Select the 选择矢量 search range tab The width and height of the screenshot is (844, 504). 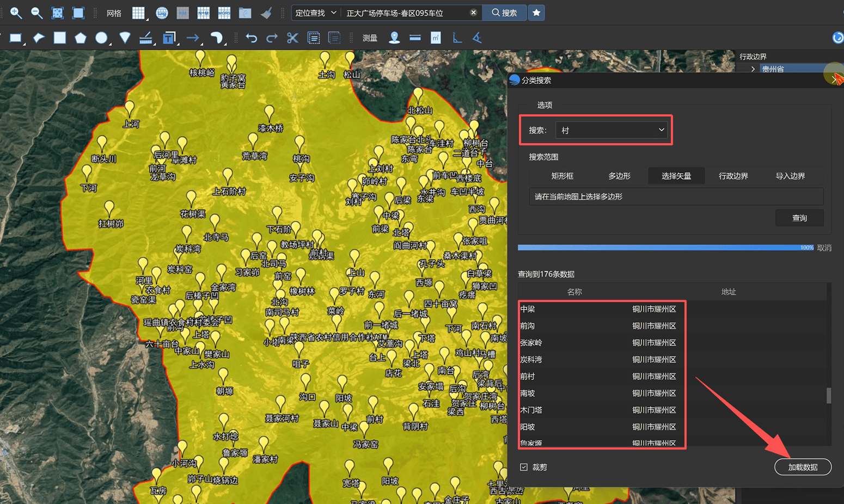(676, 176)
